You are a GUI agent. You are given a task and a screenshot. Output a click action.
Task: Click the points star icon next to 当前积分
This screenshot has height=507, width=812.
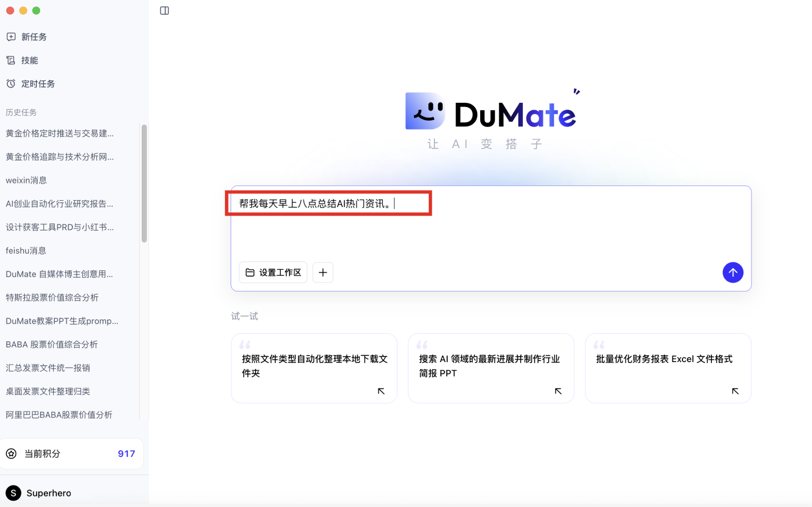pos(11,454)
